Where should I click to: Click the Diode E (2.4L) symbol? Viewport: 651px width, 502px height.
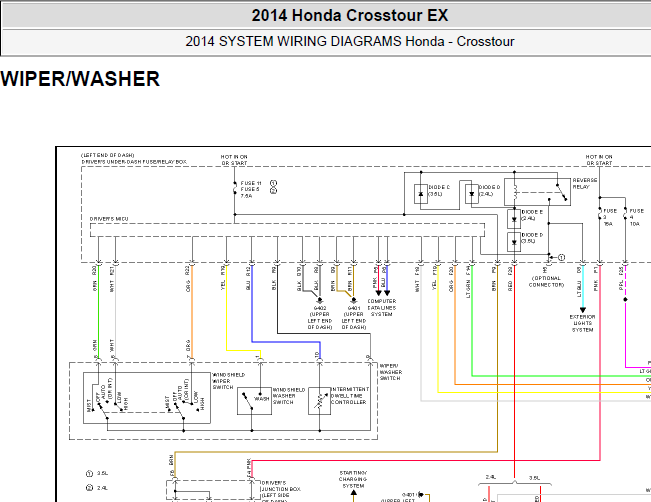click(514, 219)
